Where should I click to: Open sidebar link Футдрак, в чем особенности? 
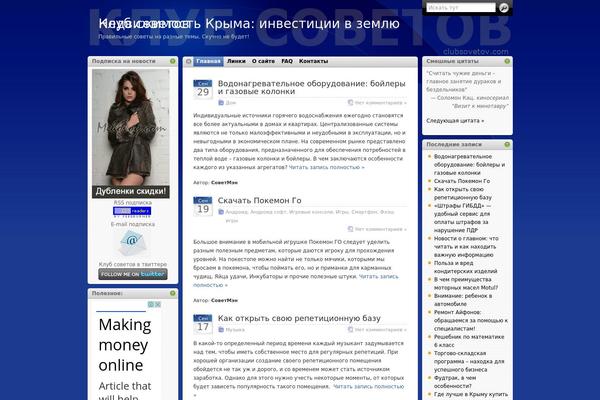click(455, 382)
